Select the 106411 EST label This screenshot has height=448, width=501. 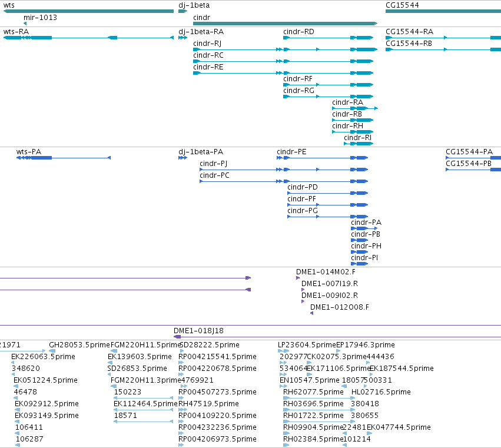pos(29,427)
